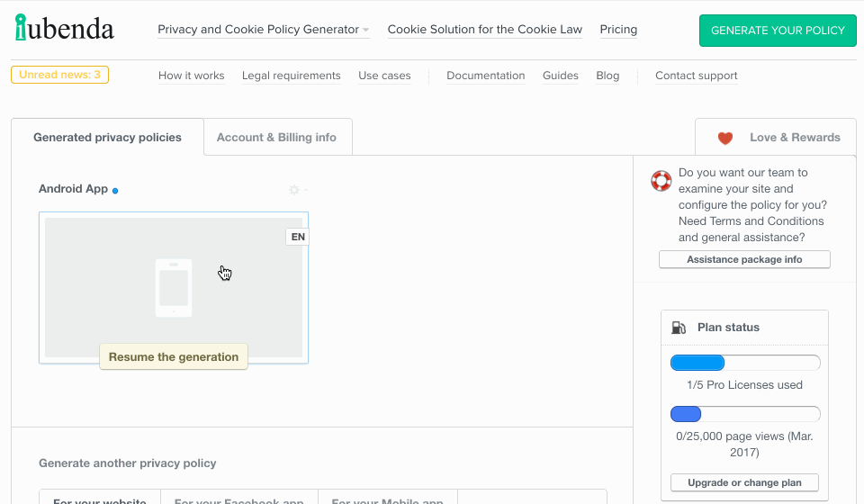The image size is (864, 504).
Task: Click the phone icon in policy thumbnail
Action: 174,288
